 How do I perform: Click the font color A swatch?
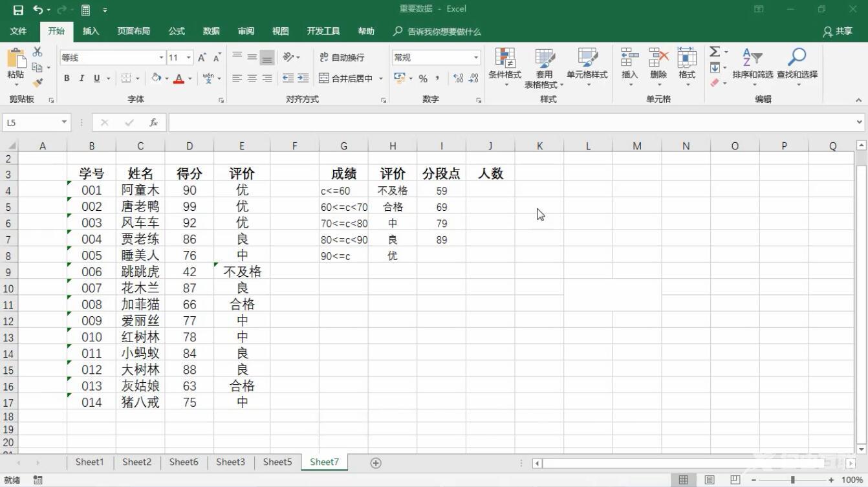click(x=179, y=78)
